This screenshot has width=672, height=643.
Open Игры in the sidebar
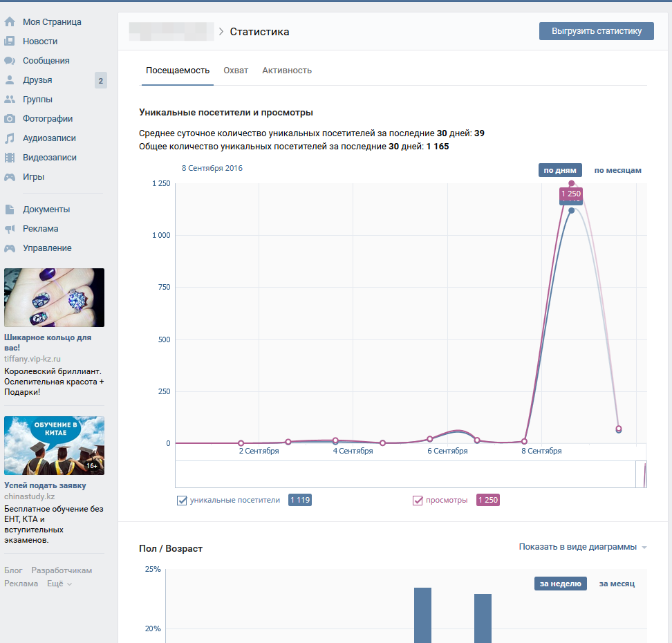click(33, 176)
